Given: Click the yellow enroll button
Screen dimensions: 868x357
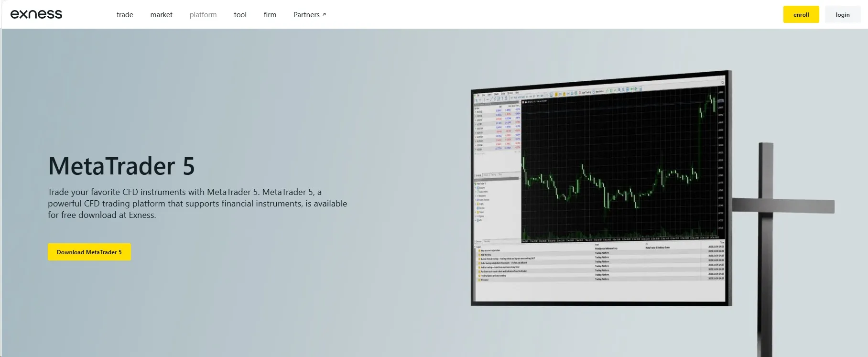Looking at the screenshot, I should (801, 15).
